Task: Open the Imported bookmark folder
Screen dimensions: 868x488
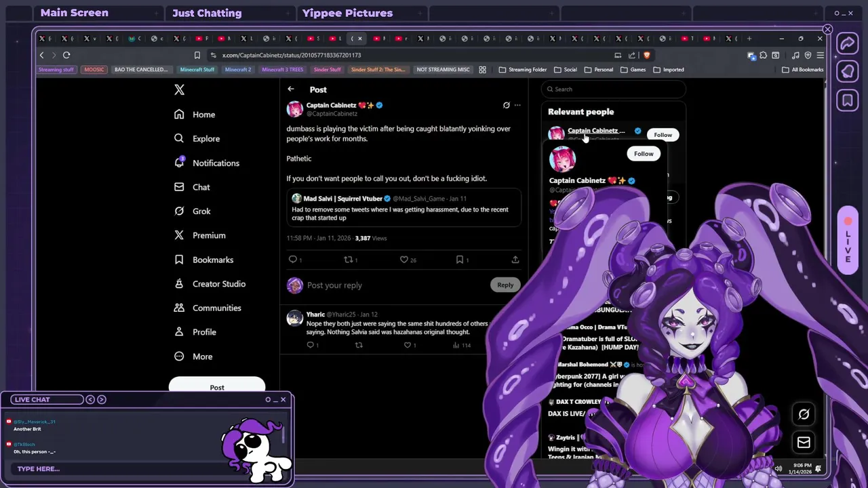Action: click(669, 69)
